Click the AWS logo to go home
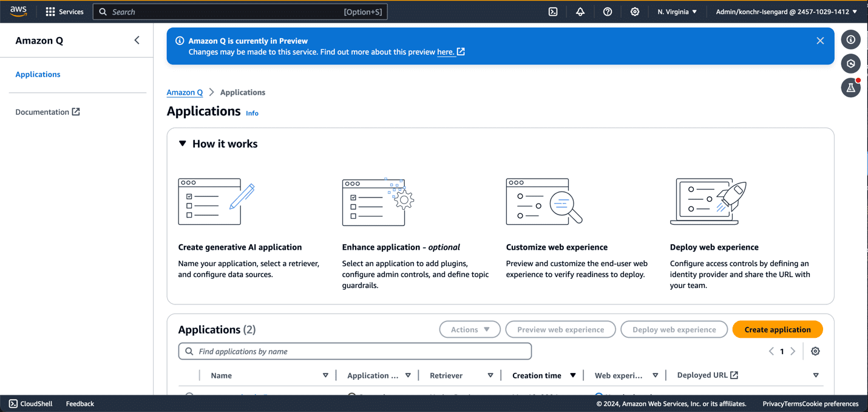The image size is (868, 412). [18, 11]
